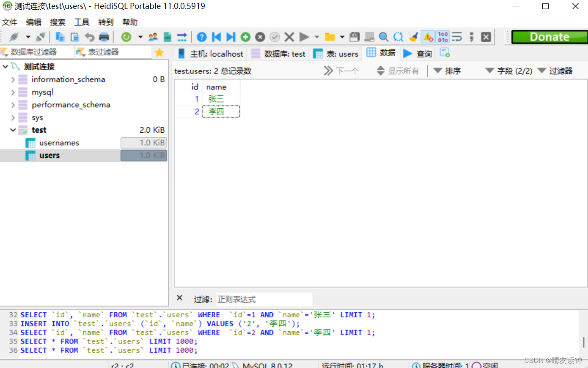
Task: Toggle word wrap in the SQL editor
Action: (456, 37)
